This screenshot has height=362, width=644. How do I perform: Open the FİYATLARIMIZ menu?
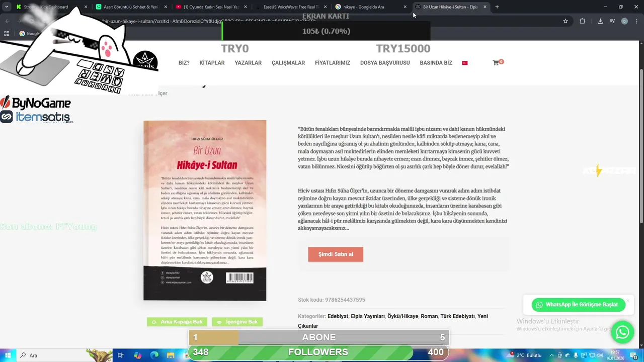[333, 63]
